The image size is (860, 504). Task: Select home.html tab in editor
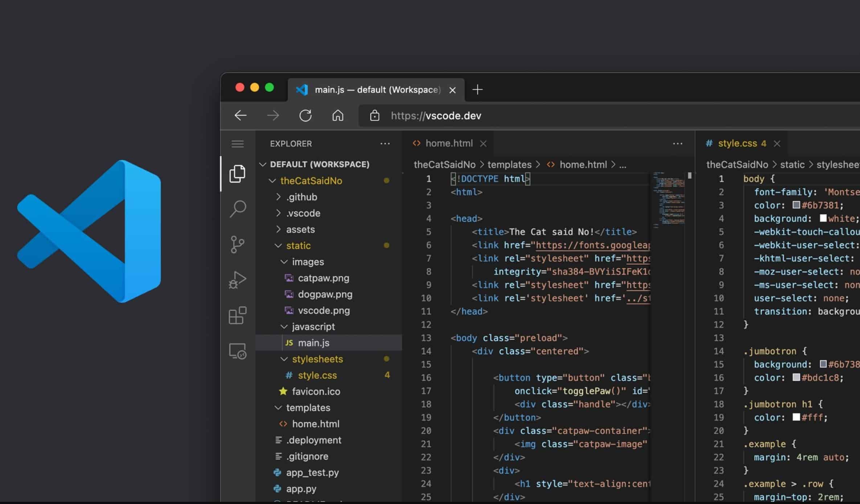450,143
